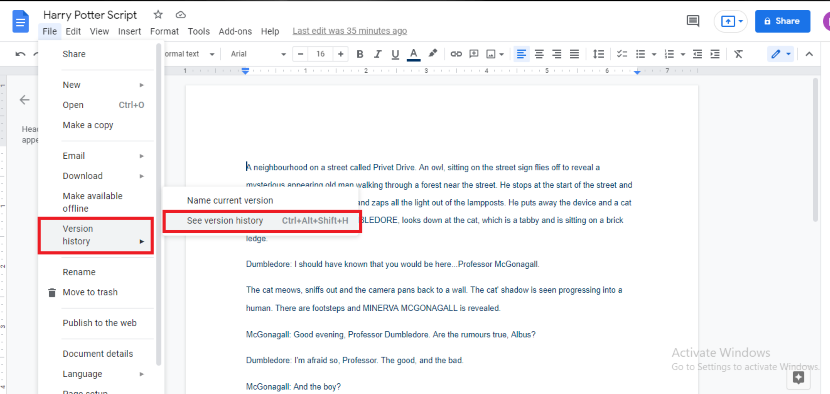The image size is (830, 394).
Task: Click the Undo arrow icon
Action: (x=21, y=54)
